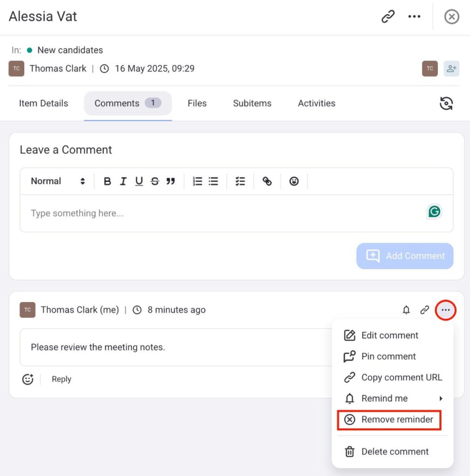
Task: Click the comment's three-dot options button
Action: tap(446, 310)
